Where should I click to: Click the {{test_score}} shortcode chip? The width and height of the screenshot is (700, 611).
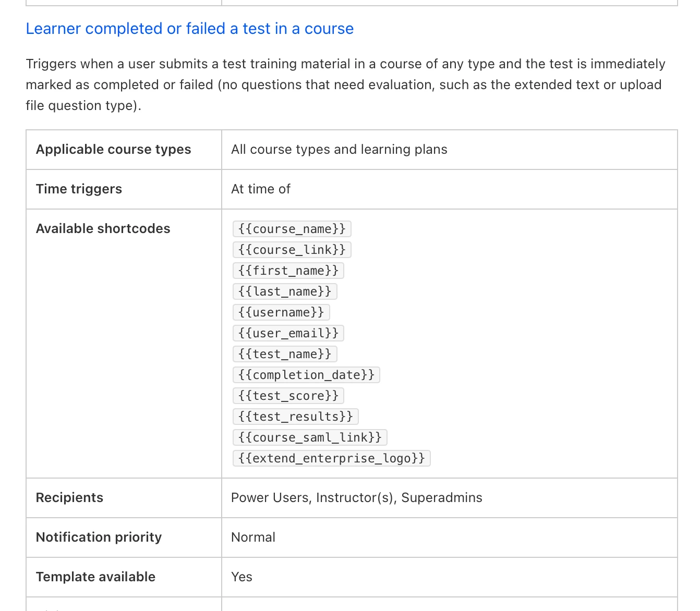(x=288, y=396)
